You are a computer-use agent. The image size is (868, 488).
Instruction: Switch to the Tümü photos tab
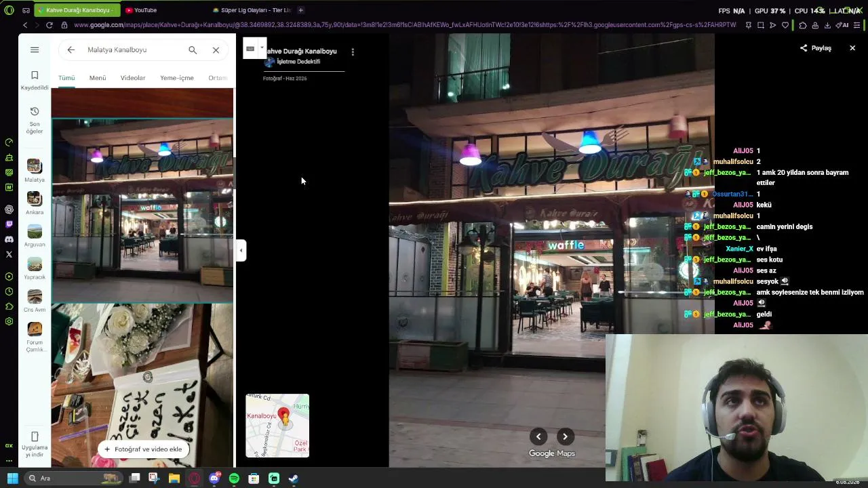pos(66,78)
